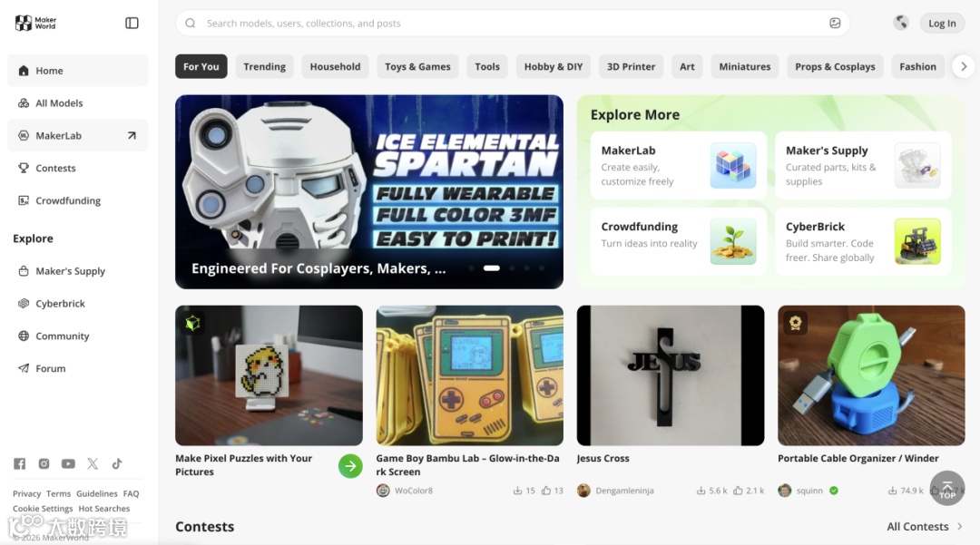The height and width of the screenshot is (545, 980).
Task: Click Jesus Cross download count icon
Action: coord(701,491)
